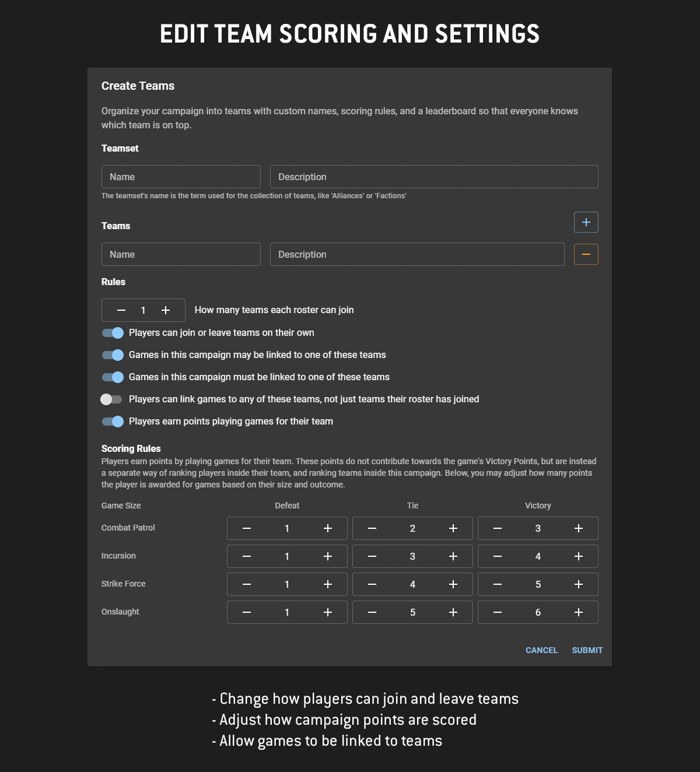The image size is (700, 772).
Task: Increase Strike Force Defeat points
Action: pyautogui.click(x=328, y=584)
